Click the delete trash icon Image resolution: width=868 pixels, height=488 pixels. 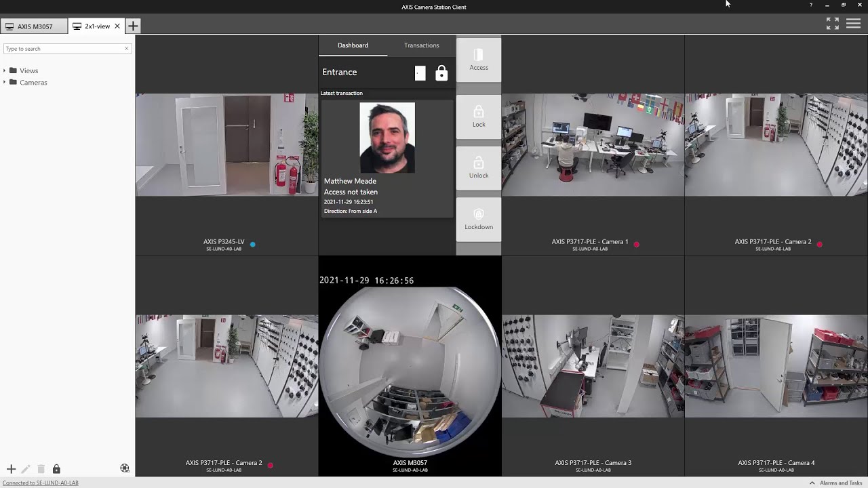41,469
